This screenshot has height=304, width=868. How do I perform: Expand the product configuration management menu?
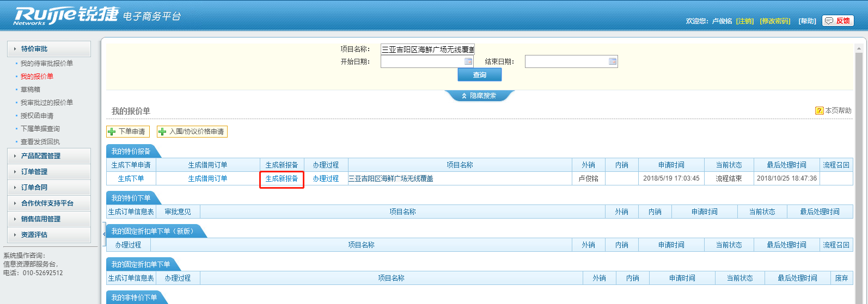coord(49,156)
